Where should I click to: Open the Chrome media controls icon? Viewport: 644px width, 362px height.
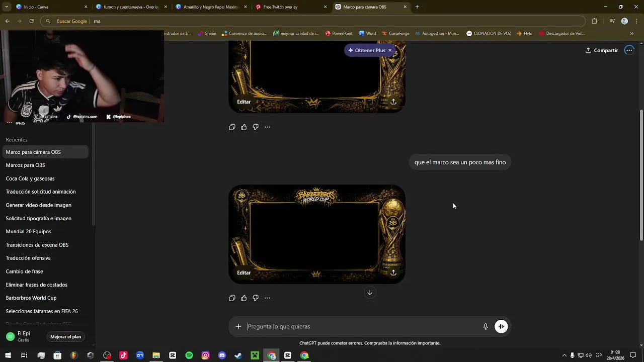pos(612,21)
